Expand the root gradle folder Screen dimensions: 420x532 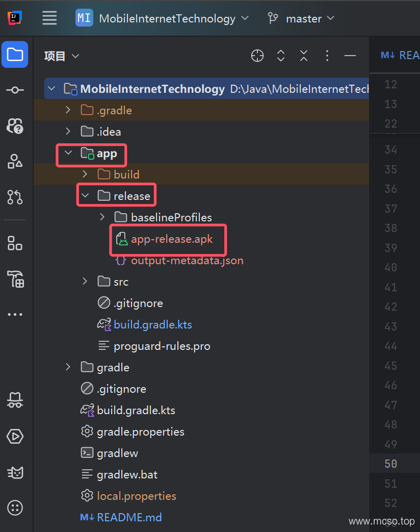click(x=68, y=367)
